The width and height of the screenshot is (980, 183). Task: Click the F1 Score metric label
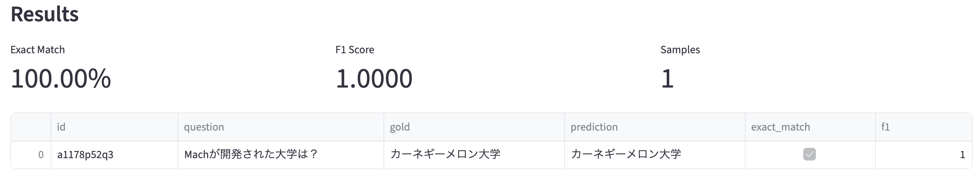point(355,50)
